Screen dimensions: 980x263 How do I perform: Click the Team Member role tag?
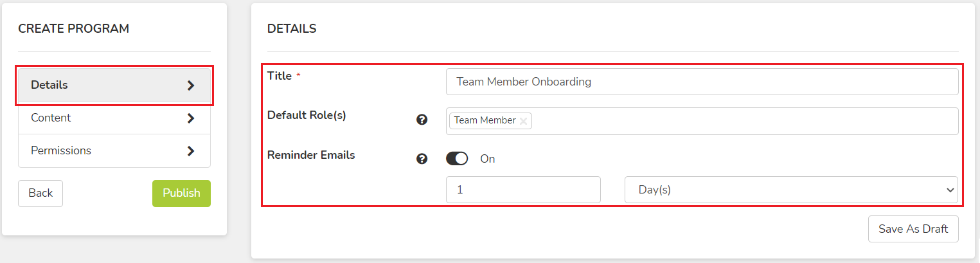tap(485, 121)
